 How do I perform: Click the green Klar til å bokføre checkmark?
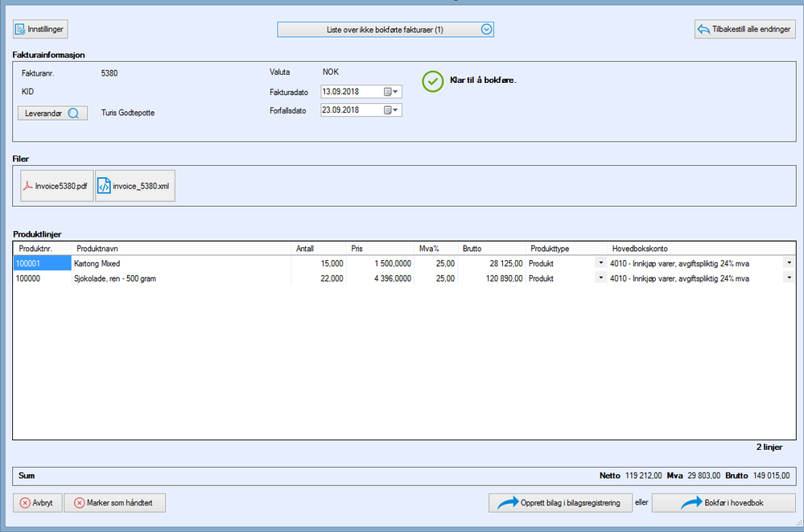pos(433,81)
